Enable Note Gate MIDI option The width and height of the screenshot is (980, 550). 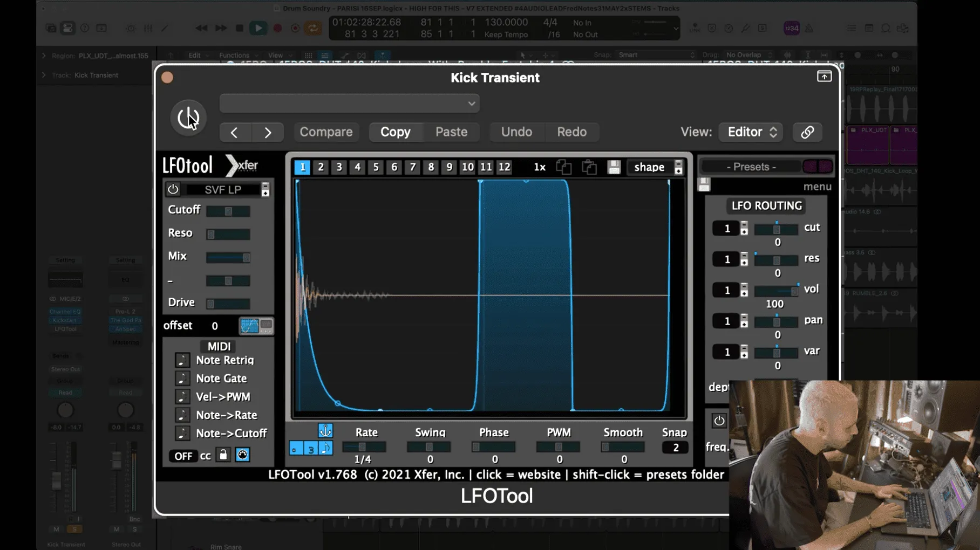[182, 379]
